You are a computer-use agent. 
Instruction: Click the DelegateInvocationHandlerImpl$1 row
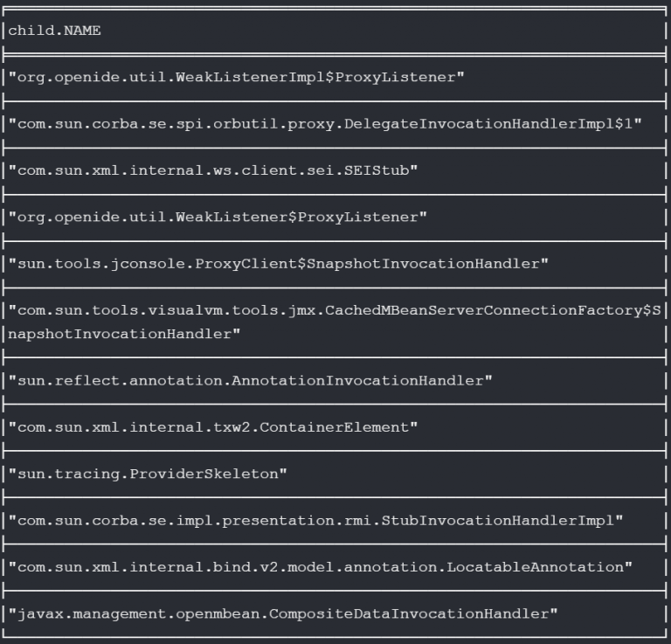[x=325, y=123]
